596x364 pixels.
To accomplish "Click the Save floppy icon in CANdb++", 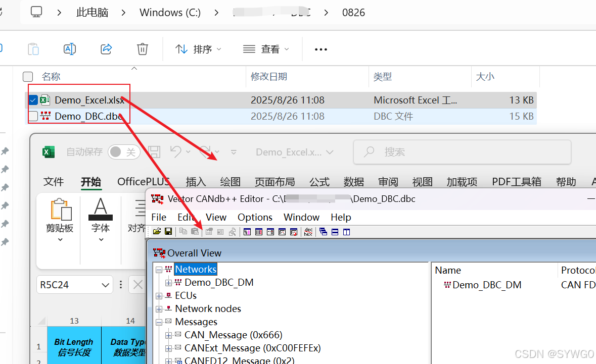I will 168,232.
